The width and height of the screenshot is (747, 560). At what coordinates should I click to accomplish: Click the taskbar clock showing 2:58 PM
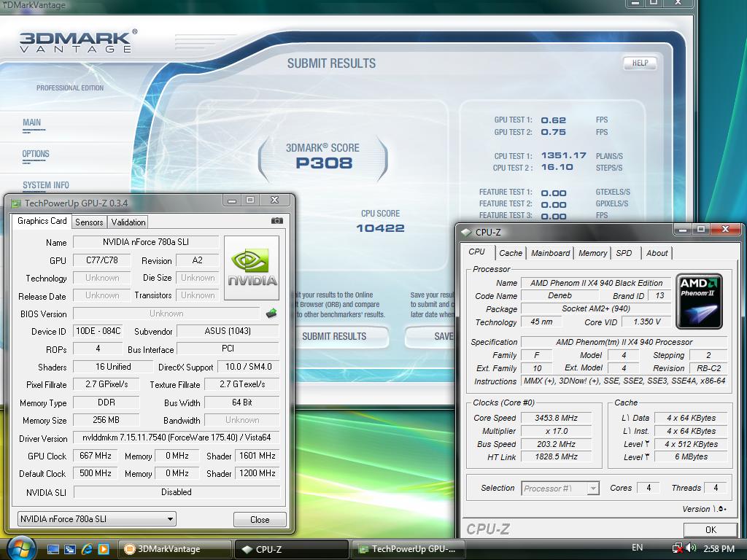pos(719,548)
